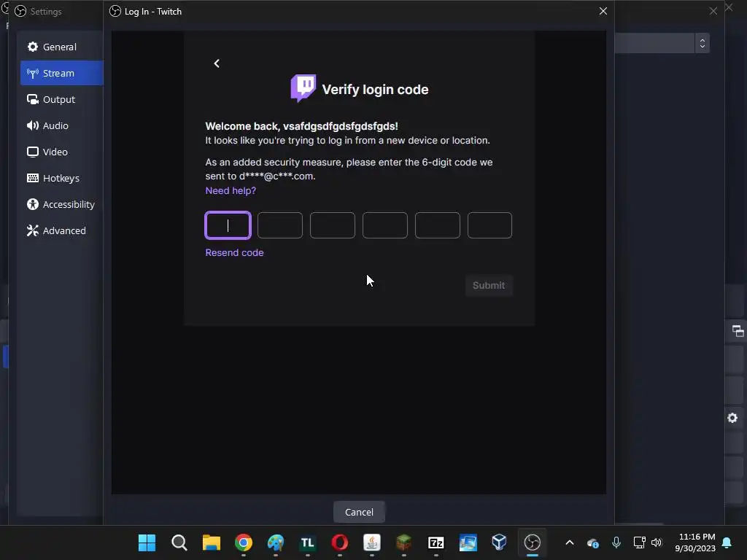Open the Windows Start menu
Screen dimensions: 747x560
pyautogui.click(x=147, y=542)
